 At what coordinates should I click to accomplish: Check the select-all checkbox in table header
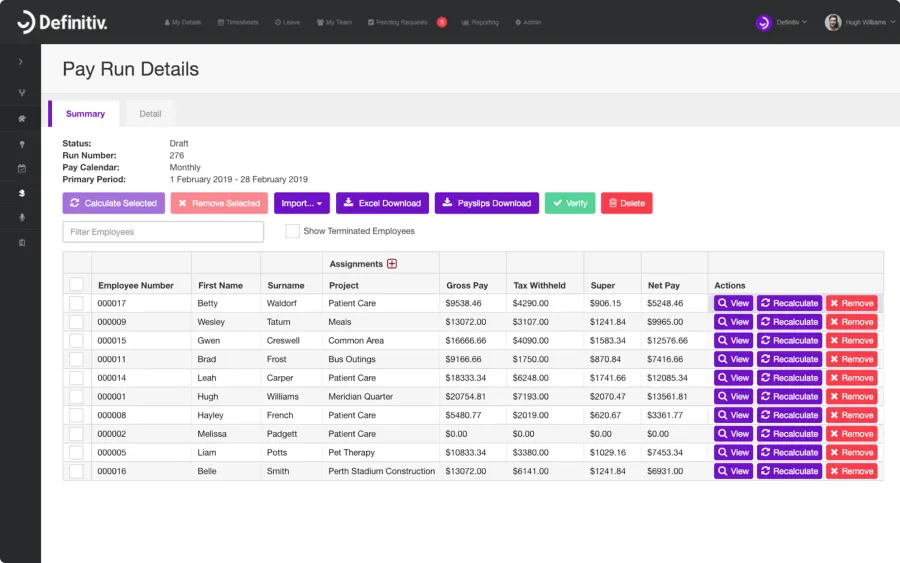point(76,285)
